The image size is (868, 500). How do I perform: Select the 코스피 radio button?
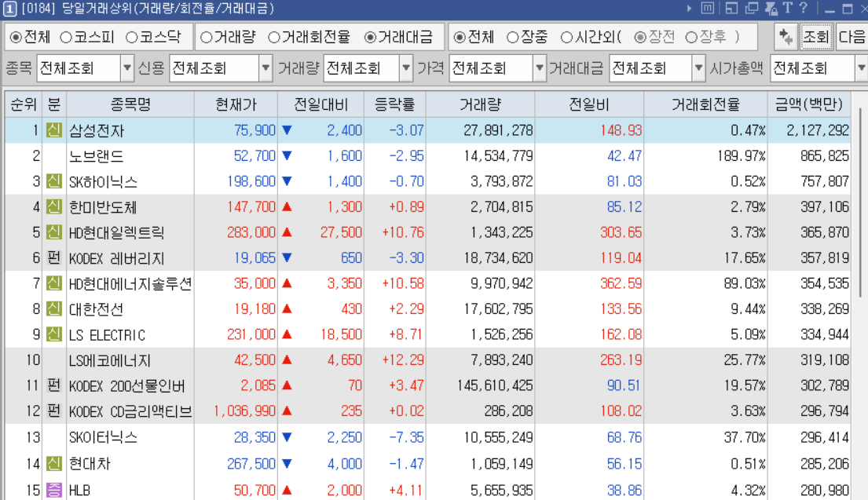[x=66, y=37]
